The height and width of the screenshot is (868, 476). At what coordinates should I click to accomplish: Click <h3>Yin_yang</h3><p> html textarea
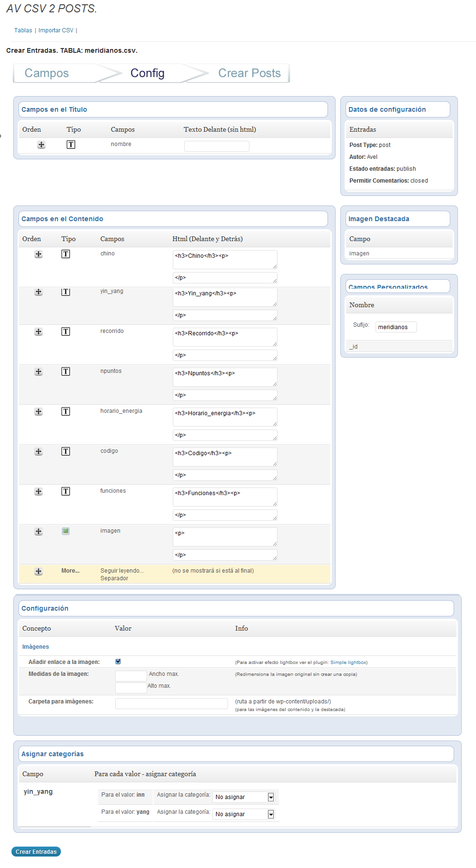pyautogui.click(x=225, y=297)
